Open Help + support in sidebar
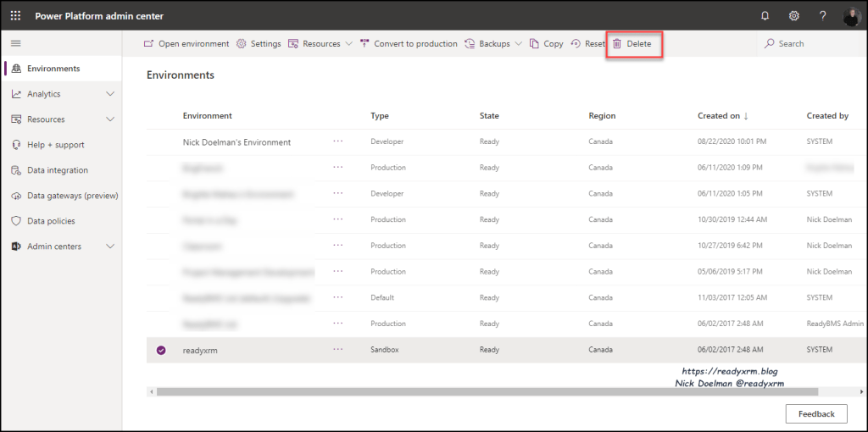The height and width of the screenshot is (432, 868). coord(55,145)
